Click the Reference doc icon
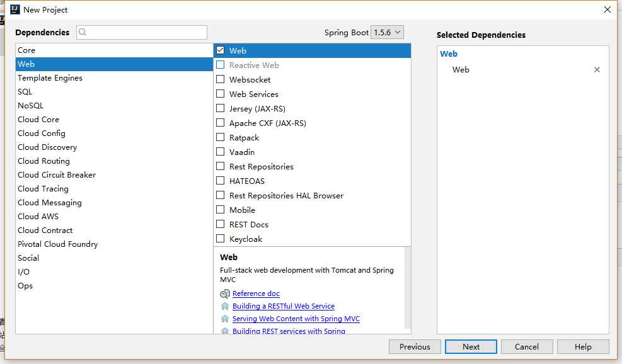The height and width of the screenshot is (364, 622). coord(224,294)
